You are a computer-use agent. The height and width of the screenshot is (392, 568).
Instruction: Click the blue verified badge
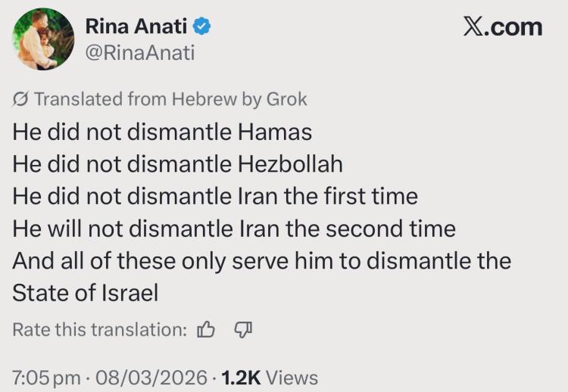(202, 26)
